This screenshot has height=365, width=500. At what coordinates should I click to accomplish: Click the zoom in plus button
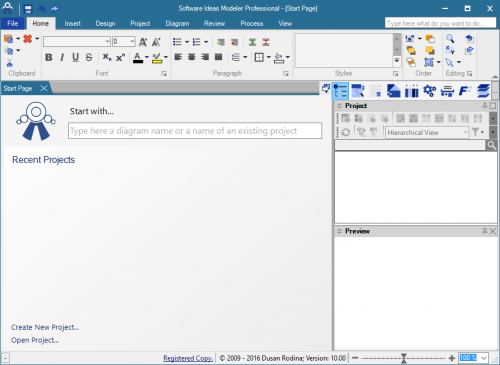(452, 358)
